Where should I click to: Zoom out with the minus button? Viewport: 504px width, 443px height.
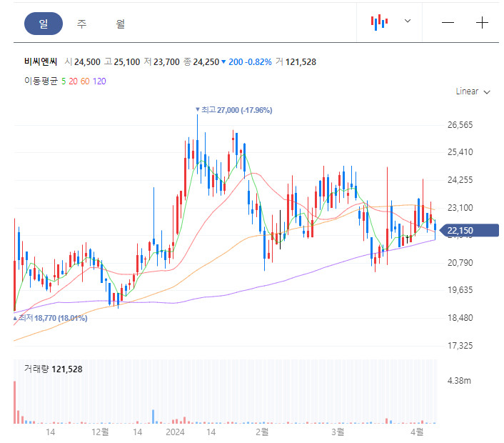coord(448,23)
